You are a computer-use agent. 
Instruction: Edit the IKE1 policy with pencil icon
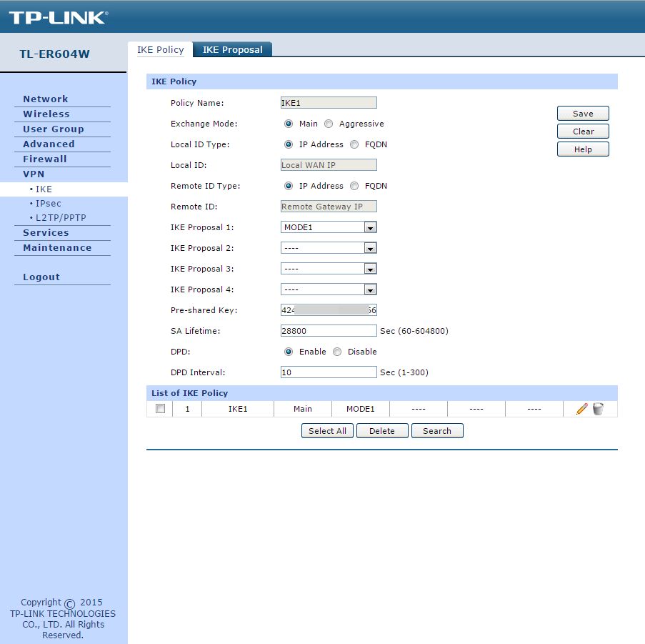[581, 409]
